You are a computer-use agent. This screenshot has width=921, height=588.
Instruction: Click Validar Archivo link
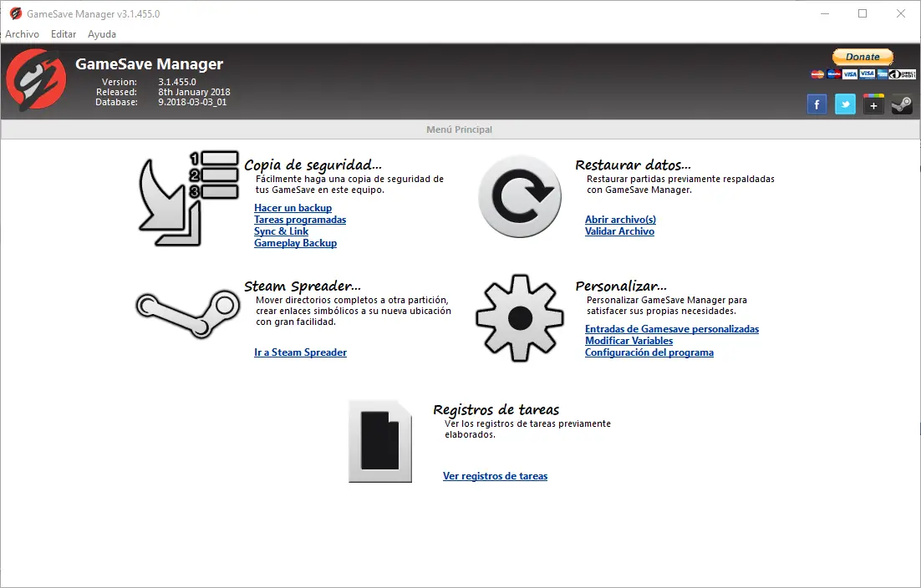point(619,231)
